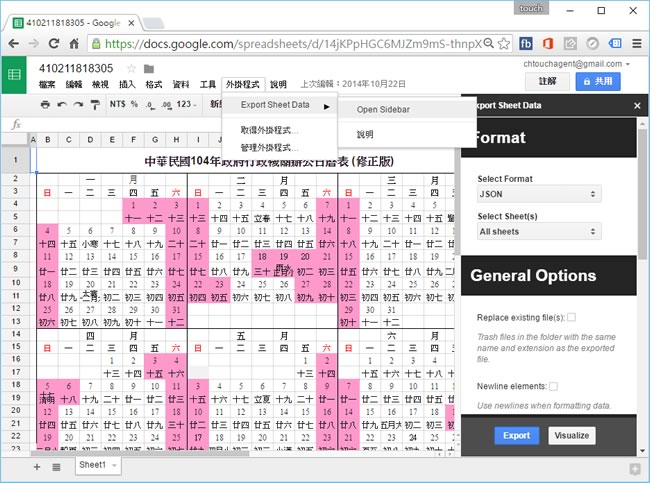650x483 pixels.
Task: Undo the last action
Action: coord(62,104)
